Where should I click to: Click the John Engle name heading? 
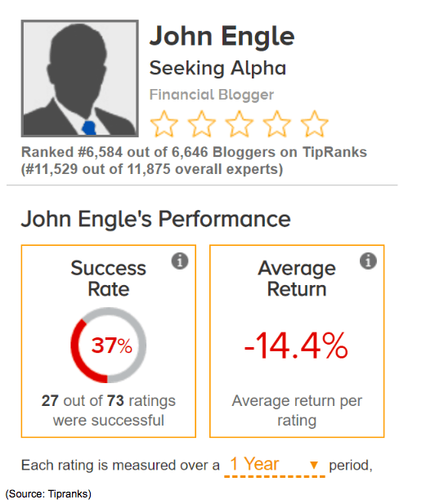tap(222, 37)
